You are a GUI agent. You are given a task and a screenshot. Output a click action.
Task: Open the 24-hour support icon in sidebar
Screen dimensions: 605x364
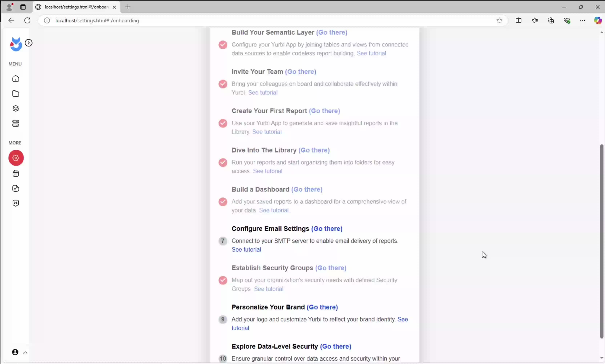click(x=16, y=203)
